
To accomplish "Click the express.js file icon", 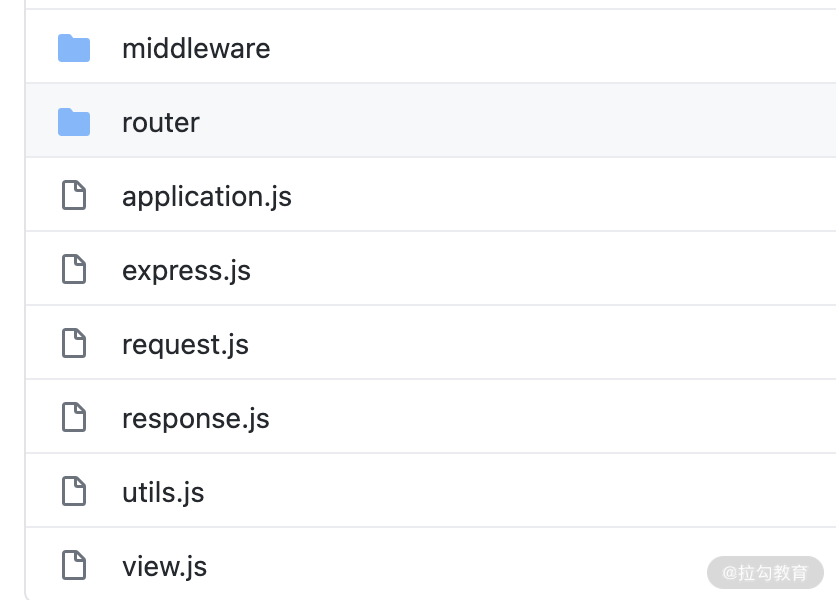I will point(74,269).
